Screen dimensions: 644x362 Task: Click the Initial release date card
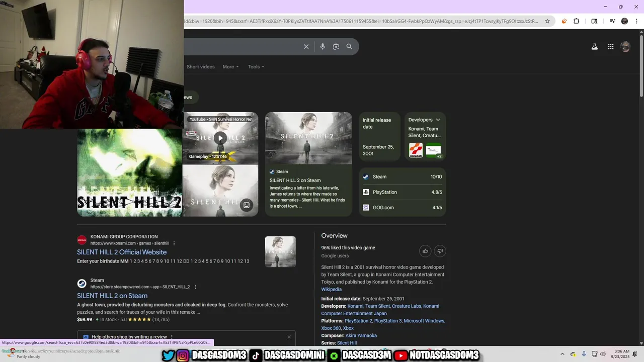(379, 137)
